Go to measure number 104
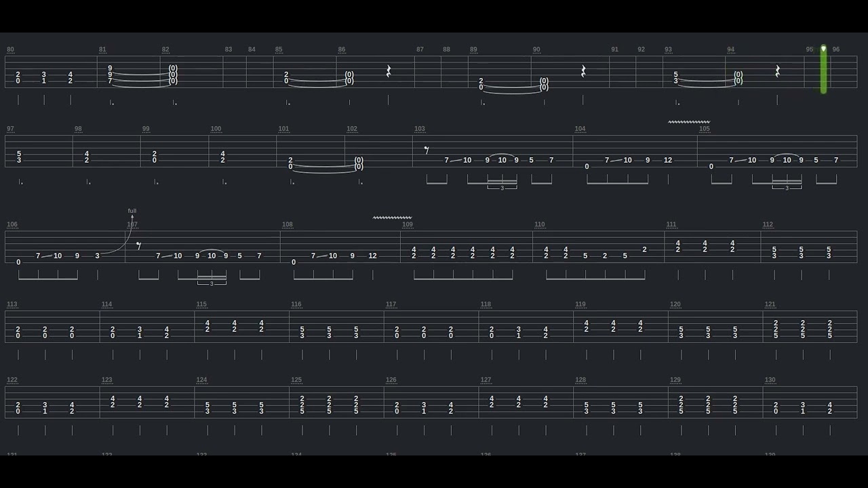868x488 pixels. click(580, 129)
